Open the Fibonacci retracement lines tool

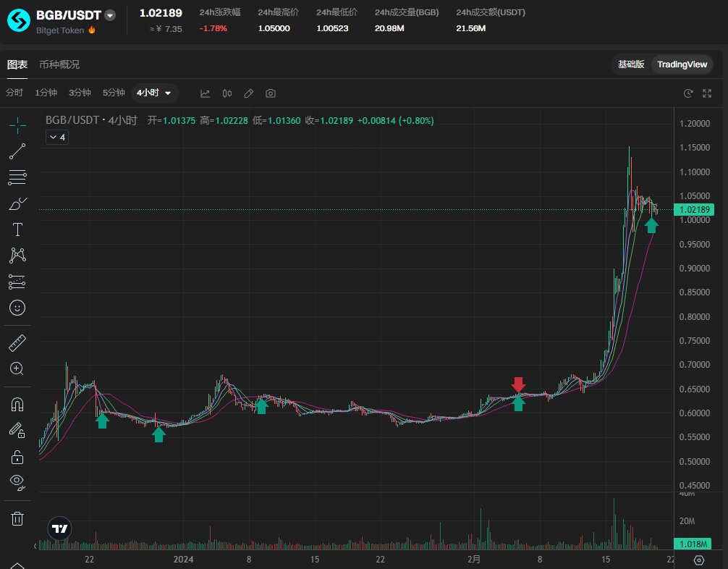pyautogui.click(x=17, y=177)
